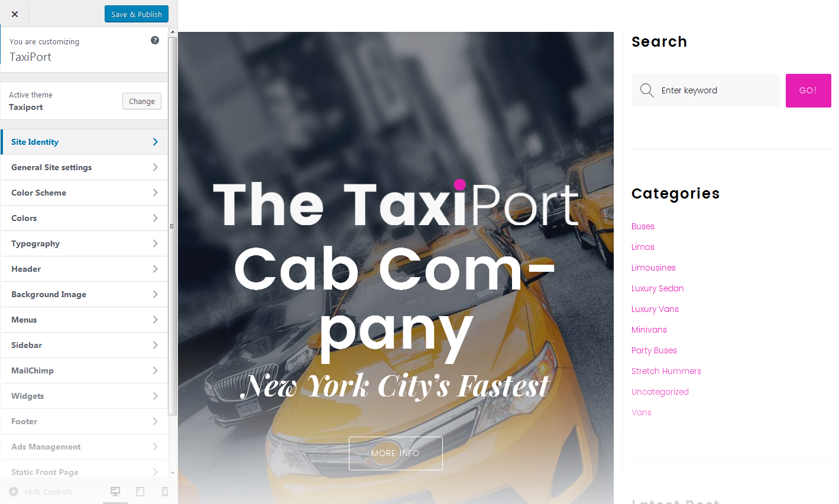Expand the Site Identity section
839x504 pixels.
tap(84, 142)
